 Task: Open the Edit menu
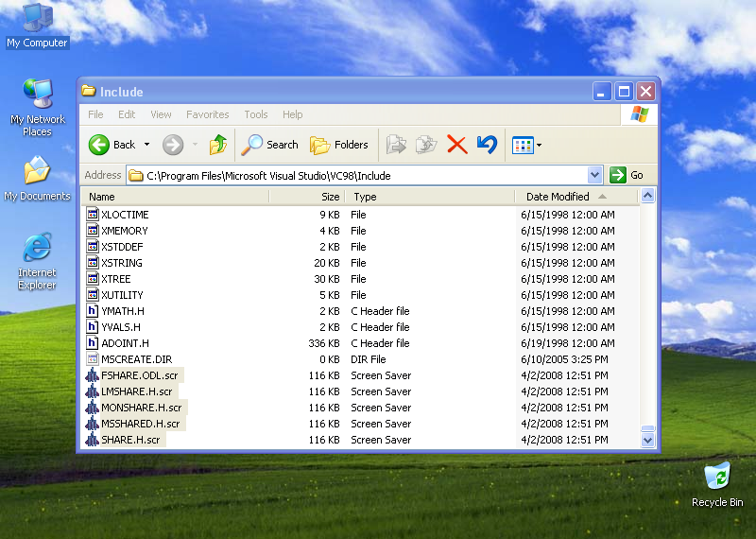127,114
